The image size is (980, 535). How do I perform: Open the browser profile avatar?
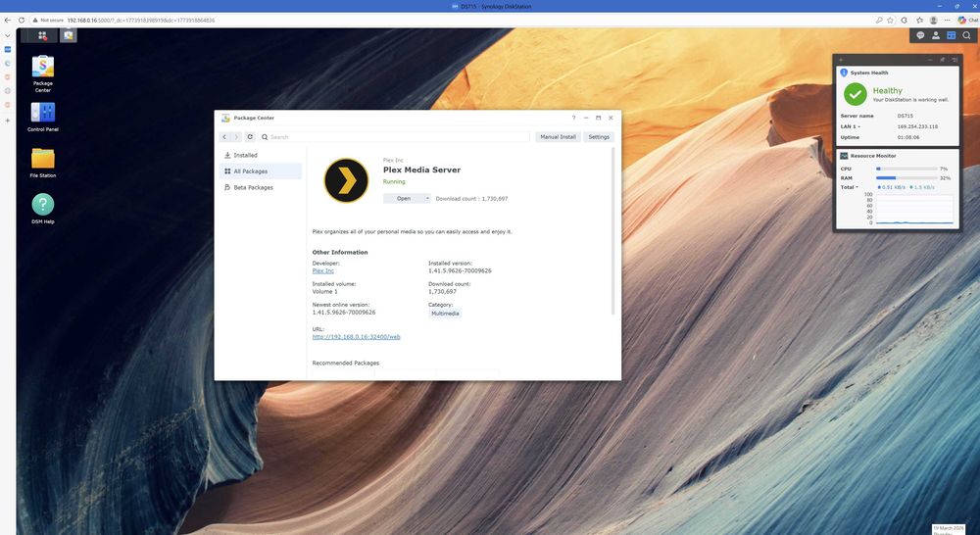click(x=934, y=20)
